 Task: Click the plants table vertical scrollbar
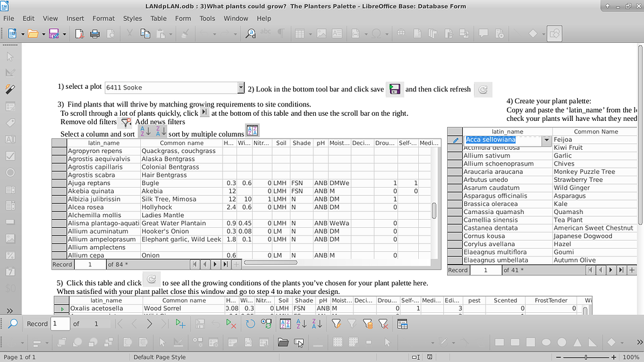click(x=434, y=211)
